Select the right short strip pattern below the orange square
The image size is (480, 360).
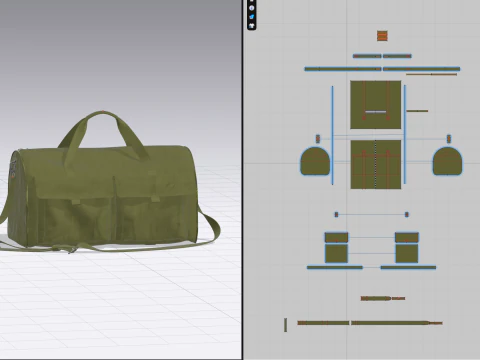[x=397, y=56]
